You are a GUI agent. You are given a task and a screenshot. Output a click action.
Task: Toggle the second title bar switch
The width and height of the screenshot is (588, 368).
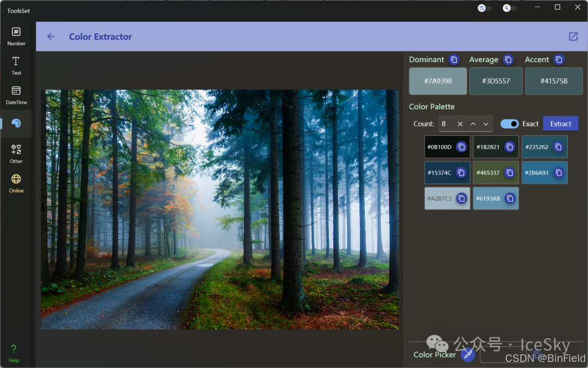[x=510, y=8]
